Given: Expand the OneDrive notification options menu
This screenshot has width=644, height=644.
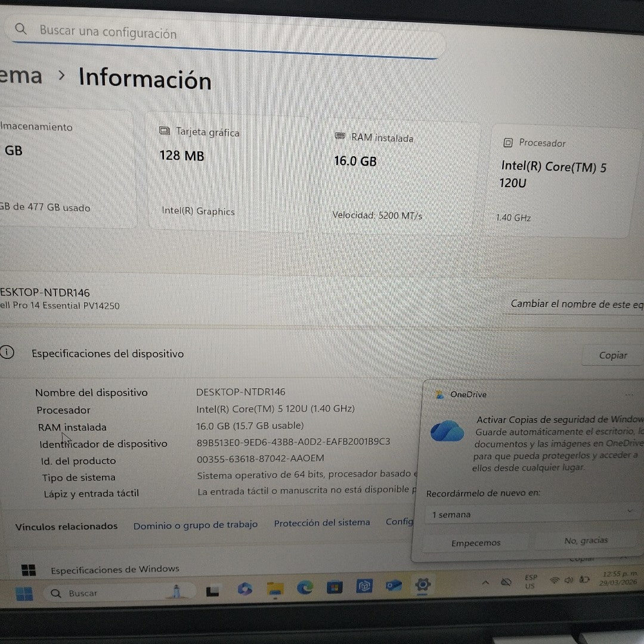Looking at the screenshot, I should tap(629, 394).
